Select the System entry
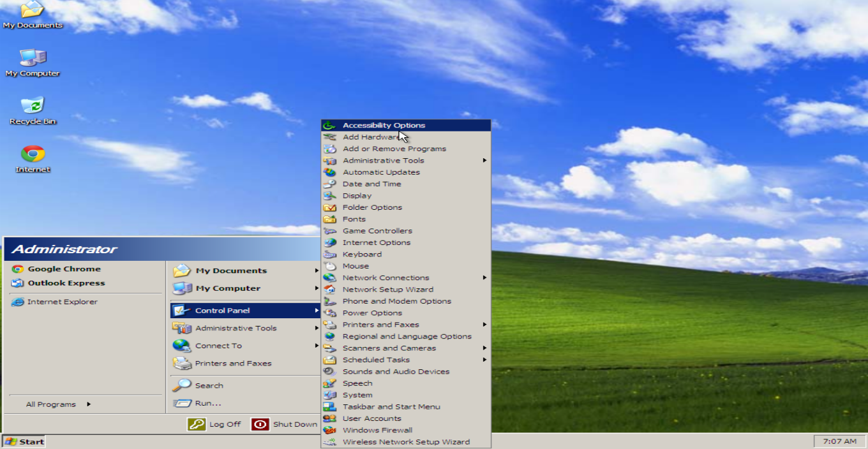The width and height of the screenshot is (868, 449). (x=406, y=395)
